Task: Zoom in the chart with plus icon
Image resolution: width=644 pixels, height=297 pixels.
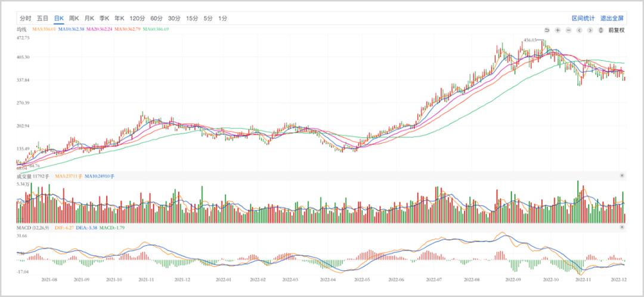Action: pos(558,30)
